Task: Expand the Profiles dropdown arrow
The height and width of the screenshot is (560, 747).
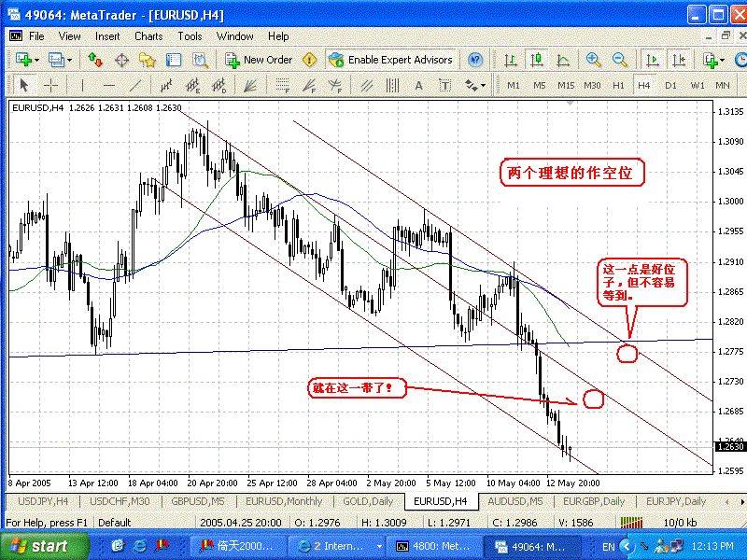Action: click(69, 61)
